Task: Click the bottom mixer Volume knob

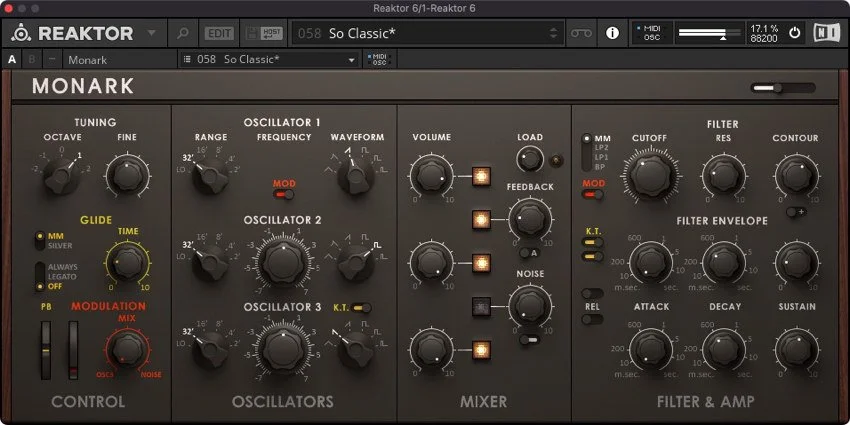Action: click(x=432, y=350)
